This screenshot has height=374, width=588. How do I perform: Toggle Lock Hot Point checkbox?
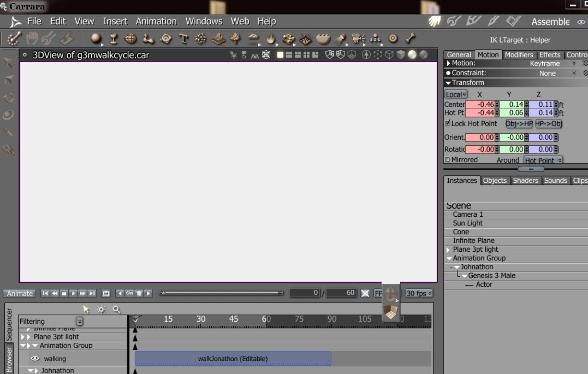448,123
